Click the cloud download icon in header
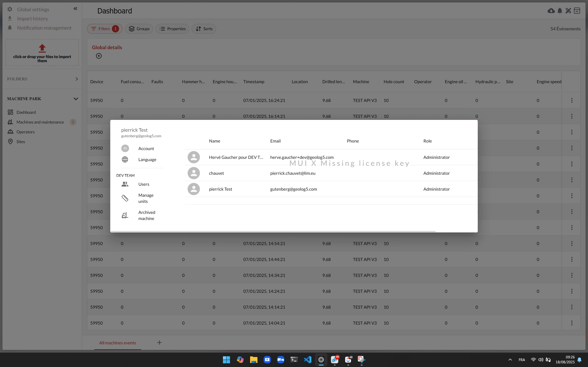 pos(551,11)
